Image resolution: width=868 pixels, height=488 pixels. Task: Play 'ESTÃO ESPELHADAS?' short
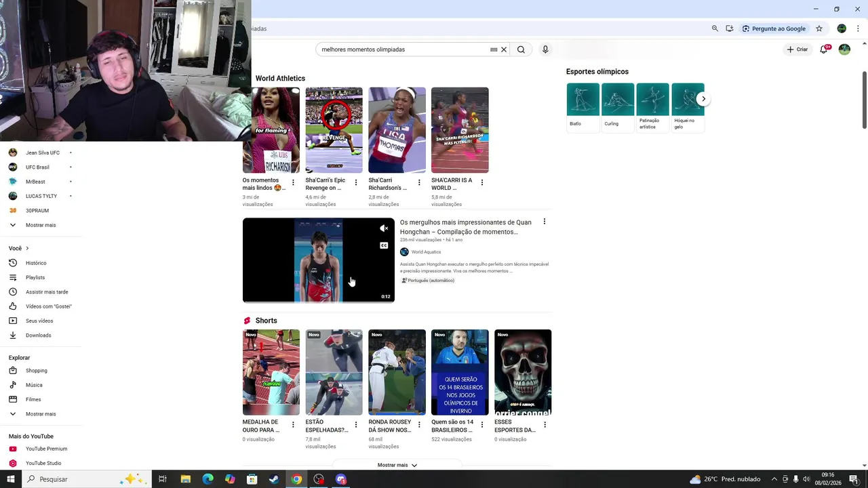pos(334,372)
